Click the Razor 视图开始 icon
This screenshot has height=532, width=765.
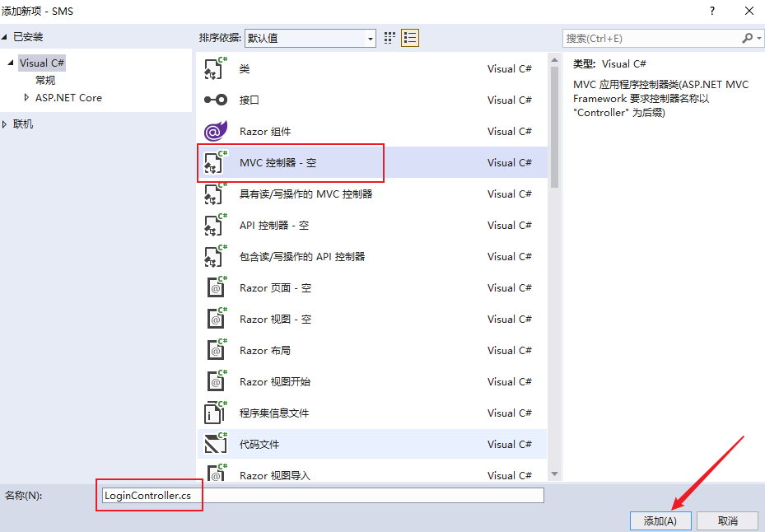click(x=216, y=381)
